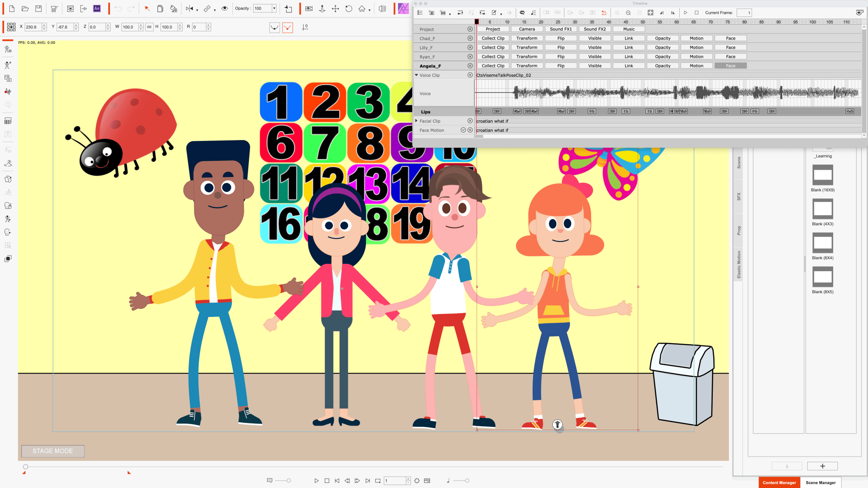868x488 pixels.
Task: Click the STAGE MODE button
Action: [53, 451]
